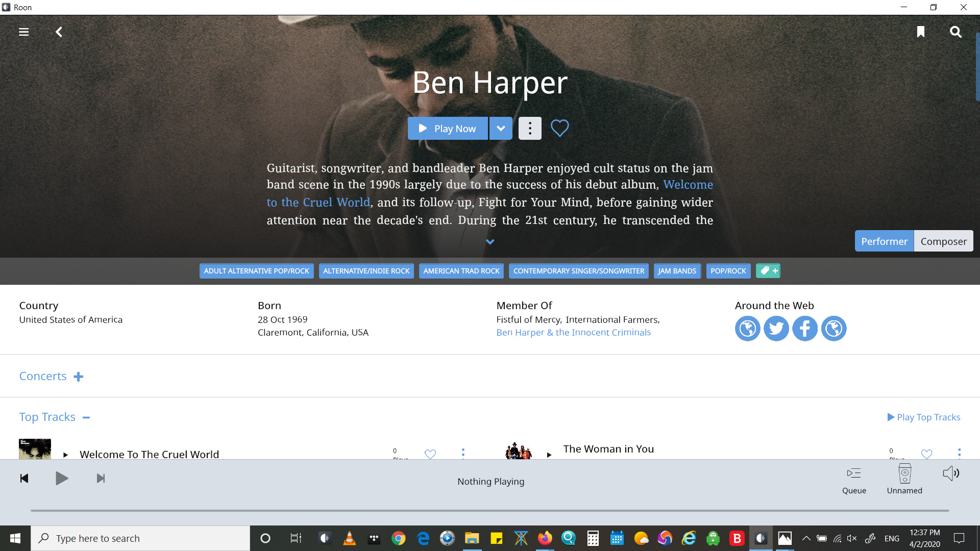The image size is (980, 551).
Task: Open Roon search magnifier
Action: click(x=955, y=32)
